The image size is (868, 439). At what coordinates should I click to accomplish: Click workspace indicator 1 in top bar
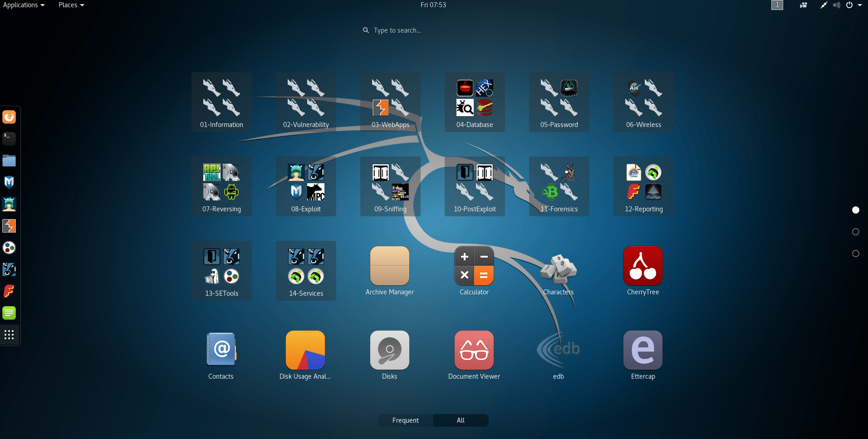pos(777,5)
